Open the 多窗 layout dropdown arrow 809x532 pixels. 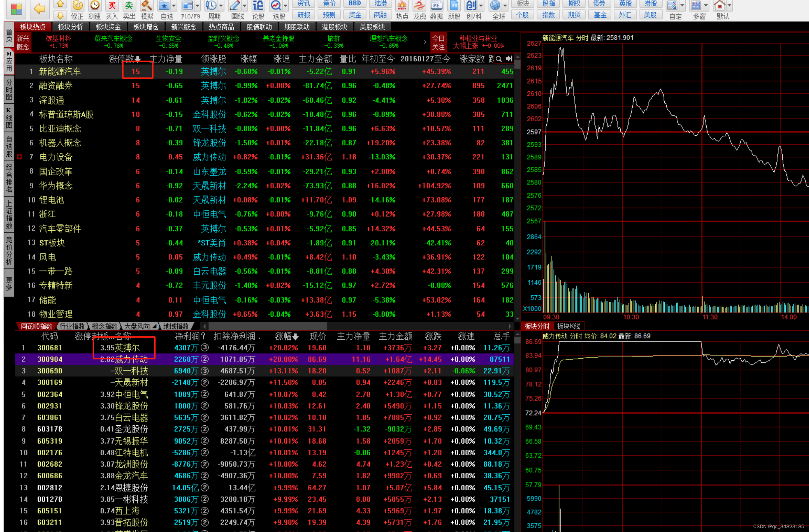706,6
